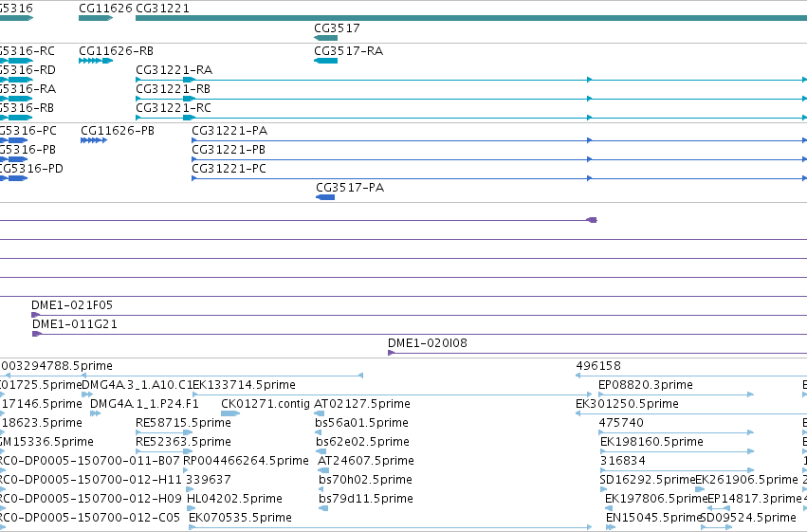Select DMG4A.1_1.P24.F1 EST label
The height and width of the screenshot is (532, 807).
coord(145,404)
